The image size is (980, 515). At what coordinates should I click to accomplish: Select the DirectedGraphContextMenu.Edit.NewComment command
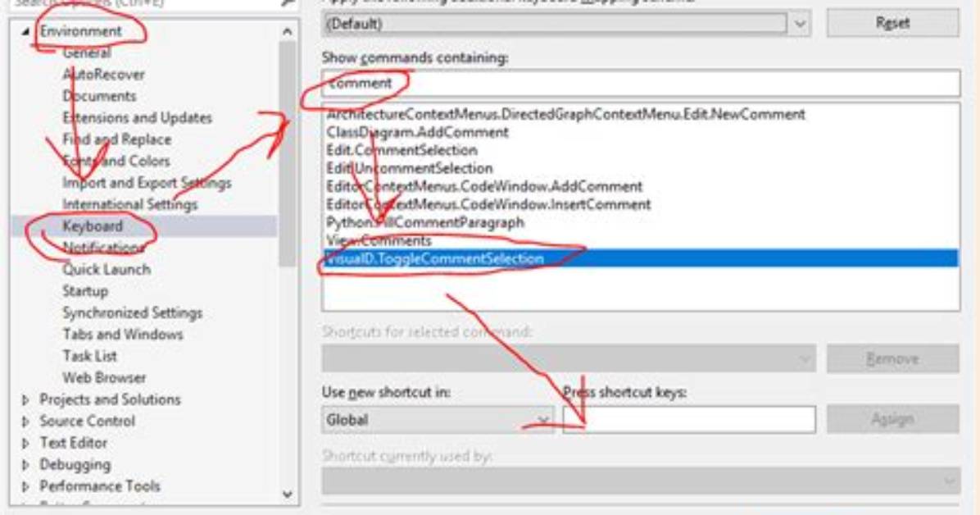tap(565, 115)
